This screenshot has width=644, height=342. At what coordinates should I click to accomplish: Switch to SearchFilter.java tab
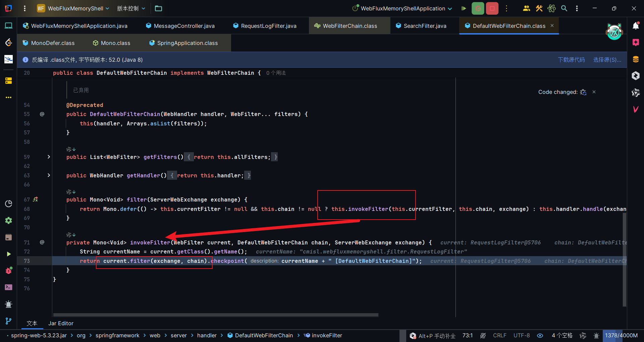[x=421, y=26]
